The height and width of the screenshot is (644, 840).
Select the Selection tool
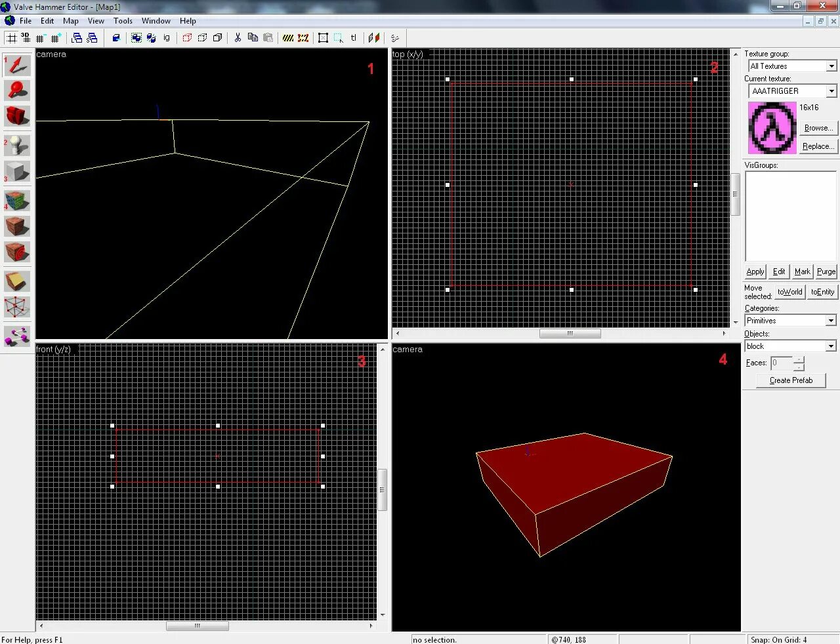click(x=17, y=64)
